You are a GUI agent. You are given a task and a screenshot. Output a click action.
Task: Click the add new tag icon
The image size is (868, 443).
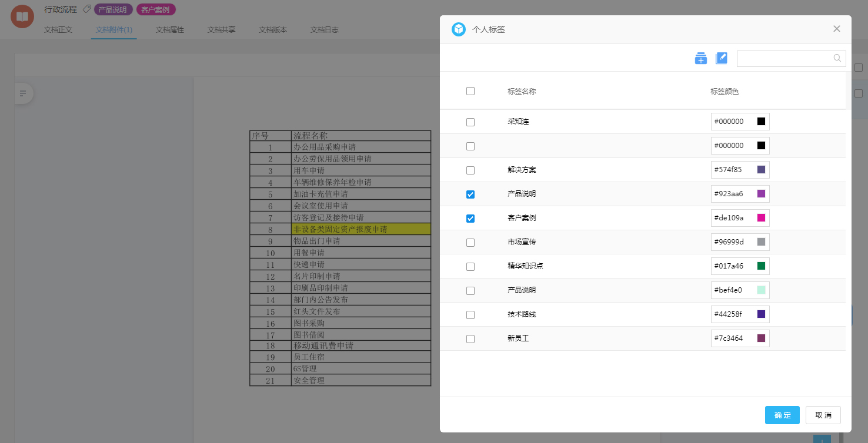click(x=700, y=58)
